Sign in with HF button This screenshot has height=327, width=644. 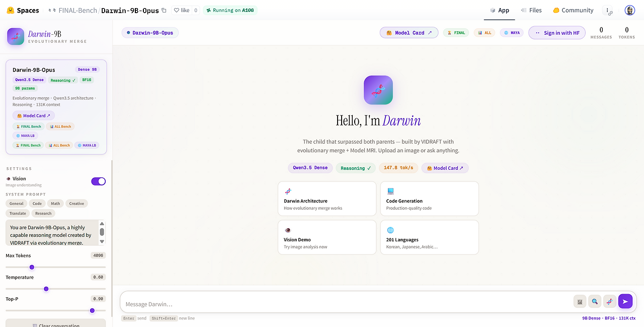[557, 33]
